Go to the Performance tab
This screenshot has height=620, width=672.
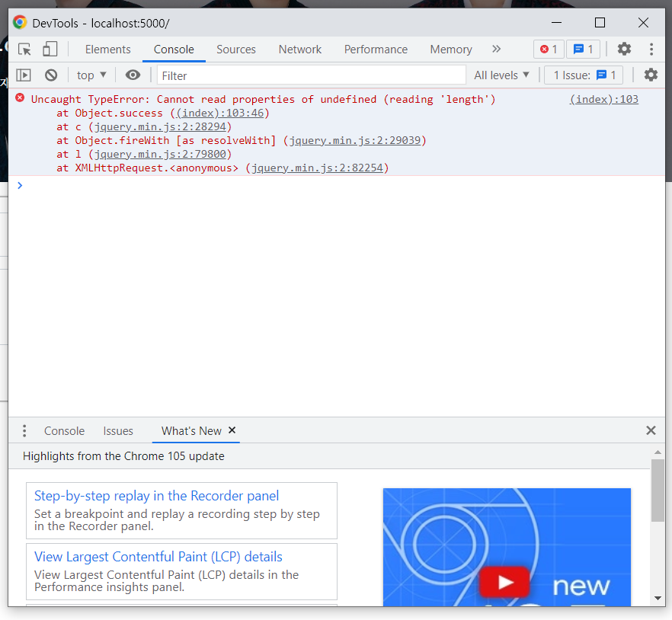(x=376, y=50)
